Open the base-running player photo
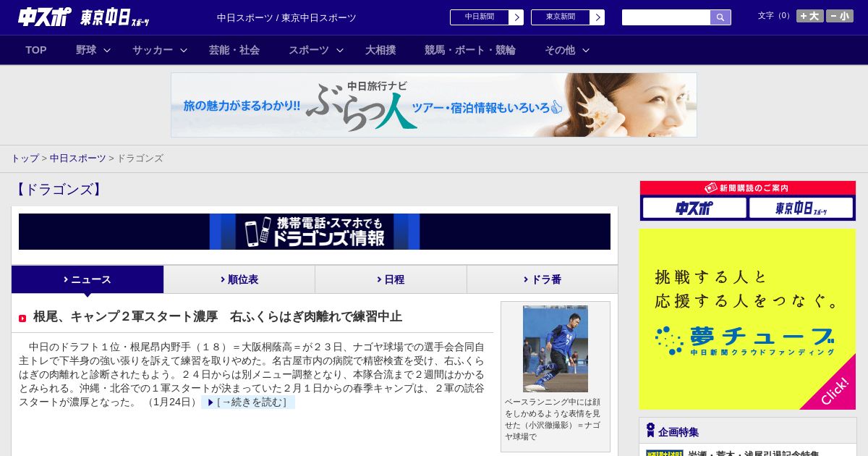 [x=556, y=349]
